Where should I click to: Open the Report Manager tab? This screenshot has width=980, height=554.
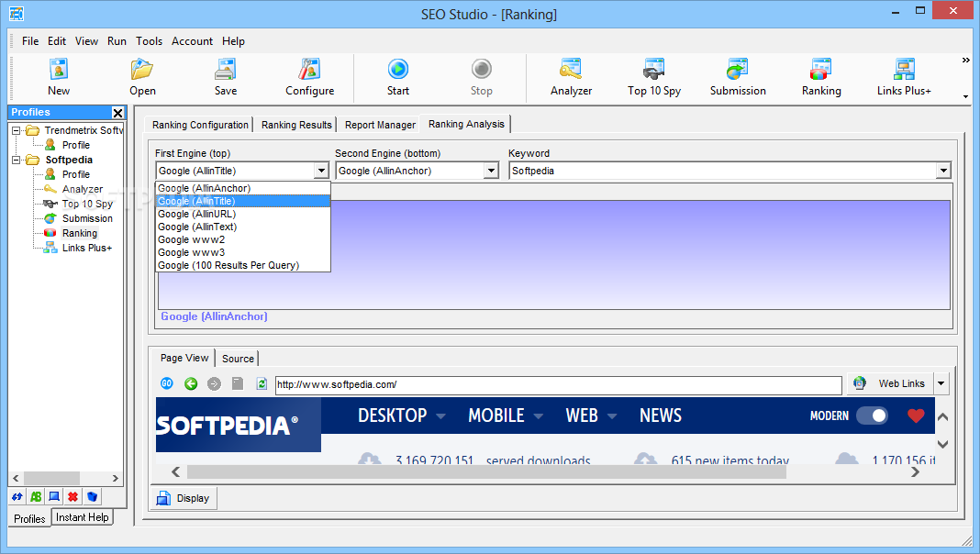click(x=380, y=125)
